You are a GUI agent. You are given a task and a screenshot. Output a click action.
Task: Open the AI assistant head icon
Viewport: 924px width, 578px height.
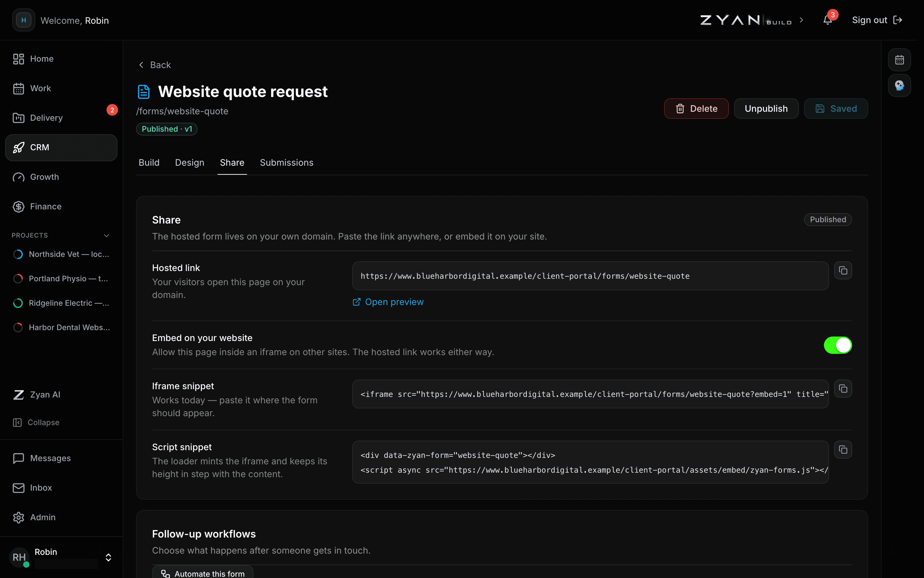tap(899, 85)
